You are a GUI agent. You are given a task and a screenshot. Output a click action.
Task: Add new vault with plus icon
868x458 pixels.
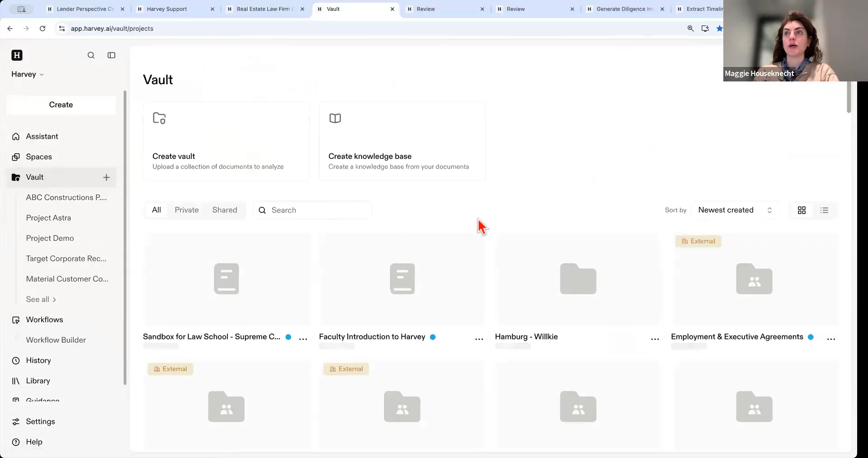[106, 177]
